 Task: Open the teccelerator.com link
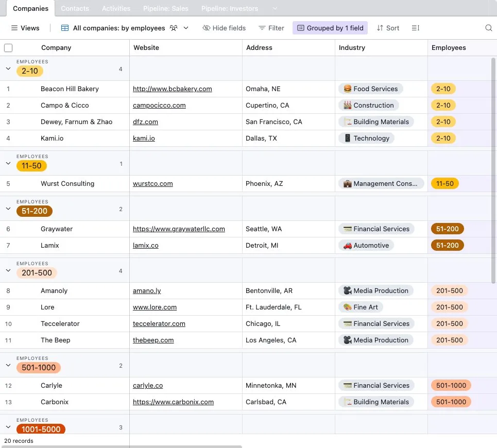(159, 323)
